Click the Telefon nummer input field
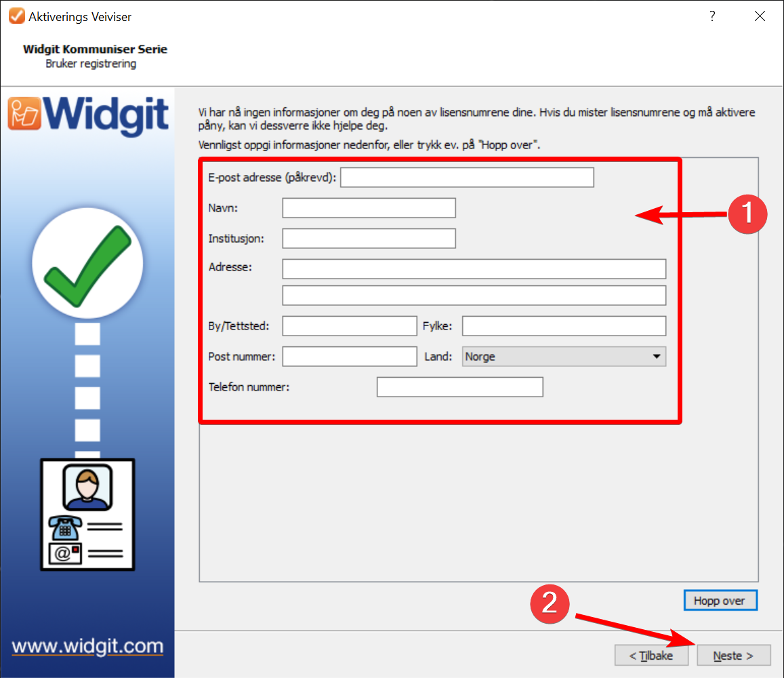Screen dimensions: 784x678 tap(460, 386)
